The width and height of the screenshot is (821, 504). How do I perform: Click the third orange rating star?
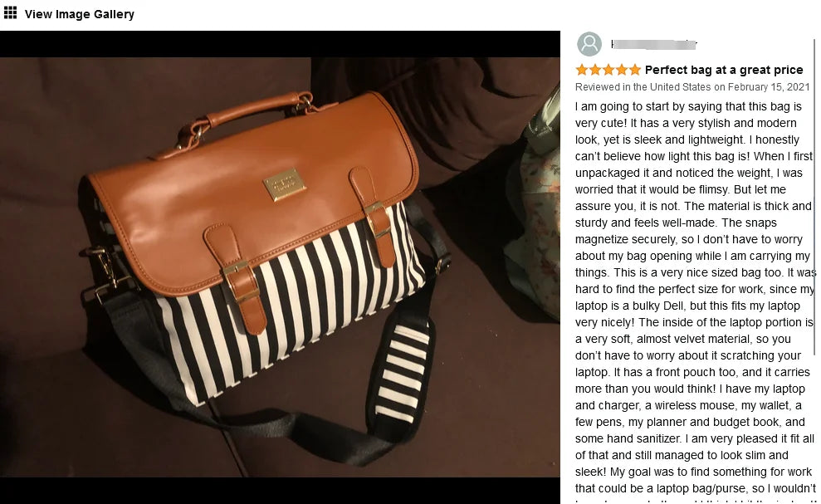point(608,70)
